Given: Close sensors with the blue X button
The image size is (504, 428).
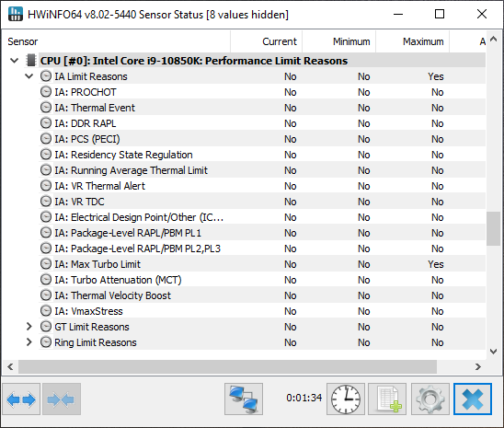Looking at the screenshot, I should pos(473,399).
